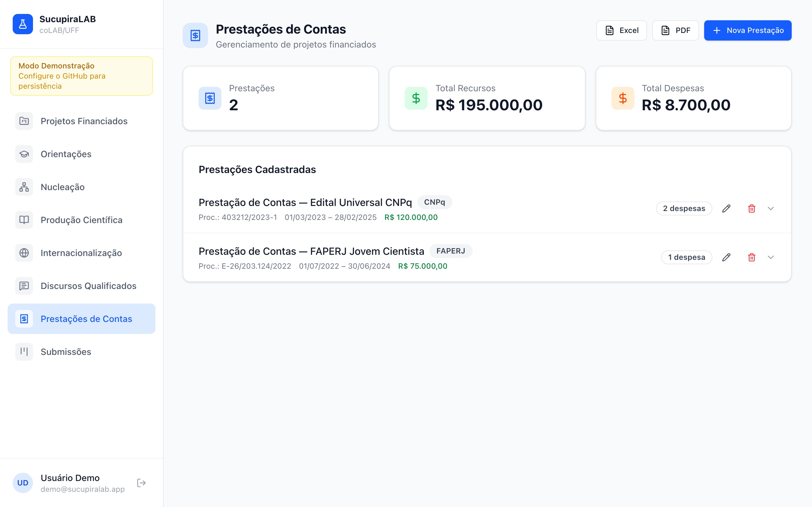Click the Nucleação network icon
812x507 pixels.
[24, 187]
